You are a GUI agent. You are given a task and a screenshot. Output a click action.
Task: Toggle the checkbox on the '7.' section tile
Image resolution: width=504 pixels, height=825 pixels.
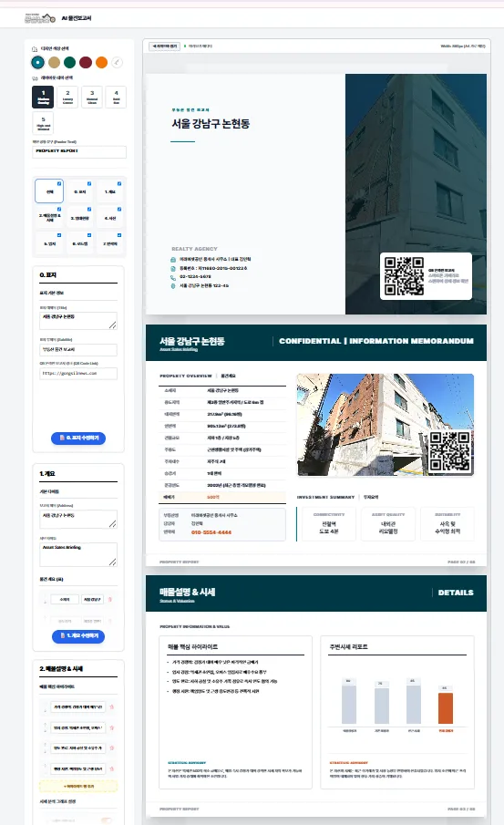coord(119,235)
